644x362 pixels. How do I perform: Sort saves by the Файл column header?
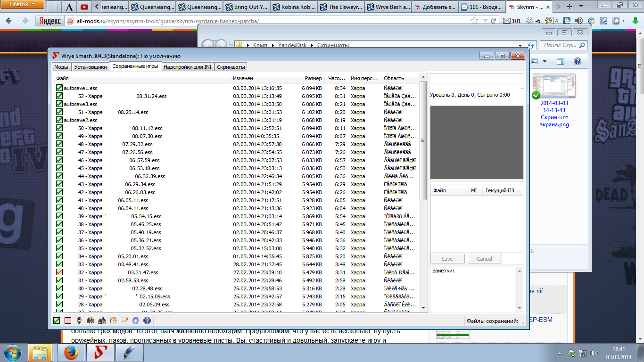(142, 78)
